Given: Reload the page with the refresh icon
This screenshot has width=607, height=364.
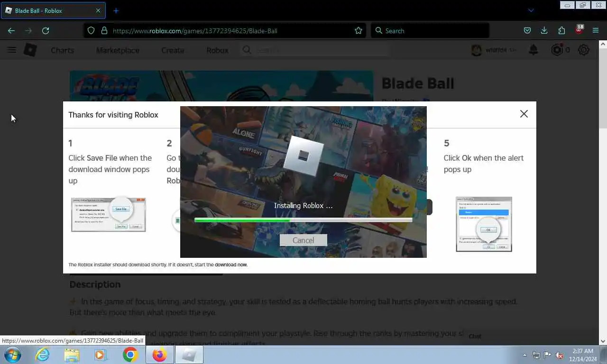Looking at the screenshot, I should [46, 30].
